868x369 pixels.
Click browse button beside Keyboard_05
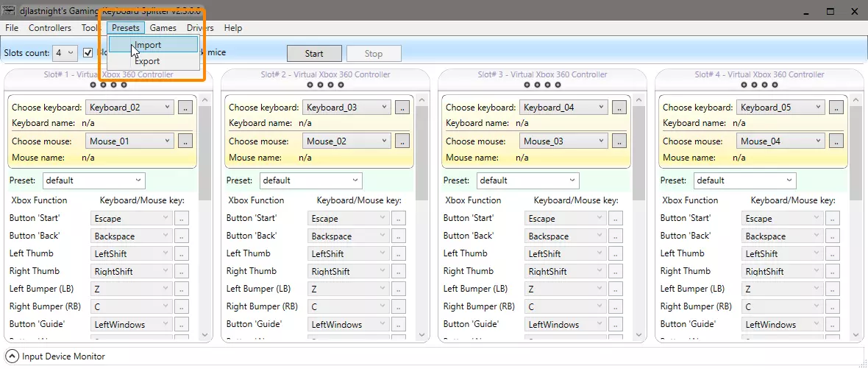click(836, 108)
